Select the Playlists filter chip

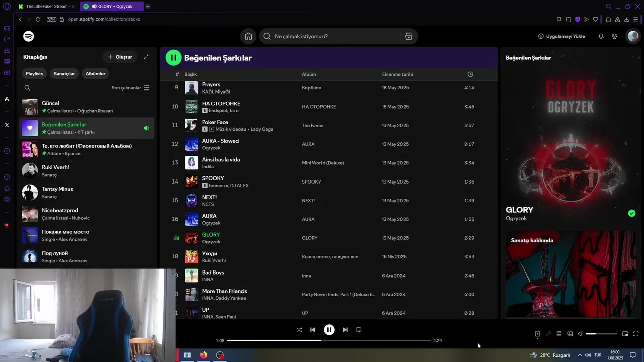[34, 74]
